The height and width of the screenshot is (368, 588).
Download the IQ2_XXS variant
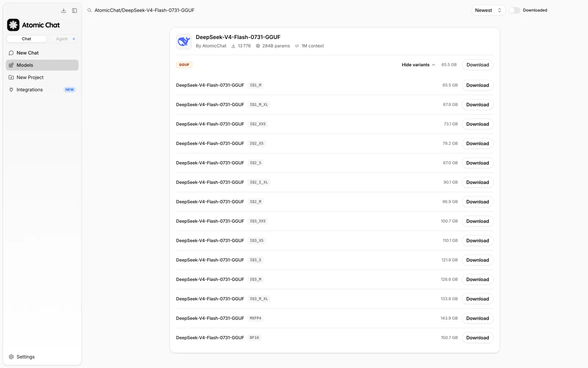click(x=478, y=124)
